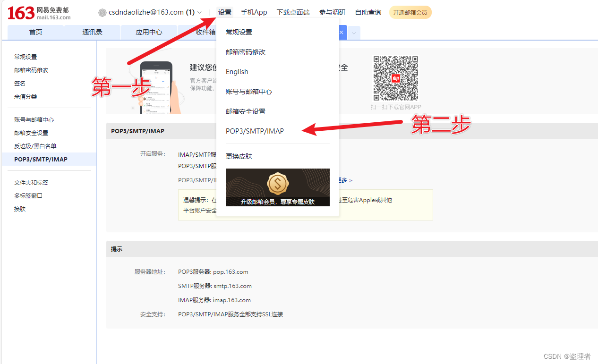Click 自助查询 in top bar
The height and width of the screenshot is (364, 598).
pos(368,12)
